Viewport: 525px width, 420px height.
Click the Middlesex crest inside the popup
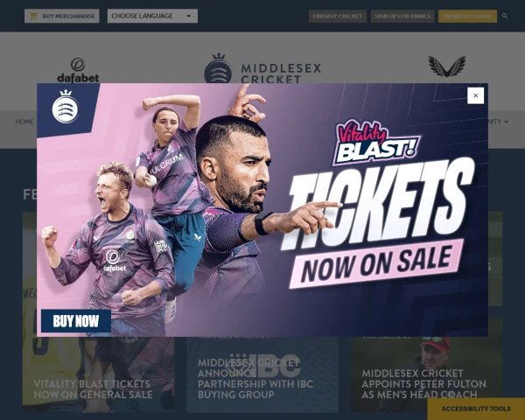click(66, 107)
